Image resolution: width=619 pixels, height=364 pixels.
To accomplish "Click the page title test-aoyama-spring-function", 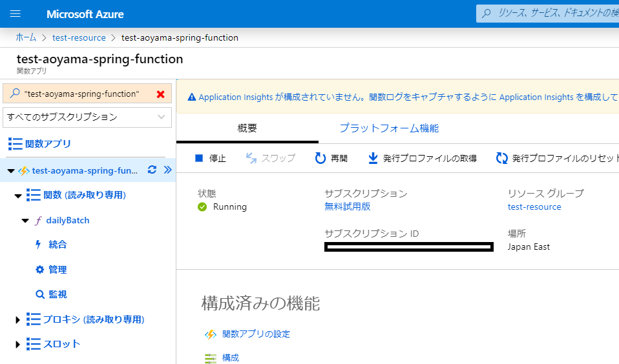I will [x=100, y=59].
